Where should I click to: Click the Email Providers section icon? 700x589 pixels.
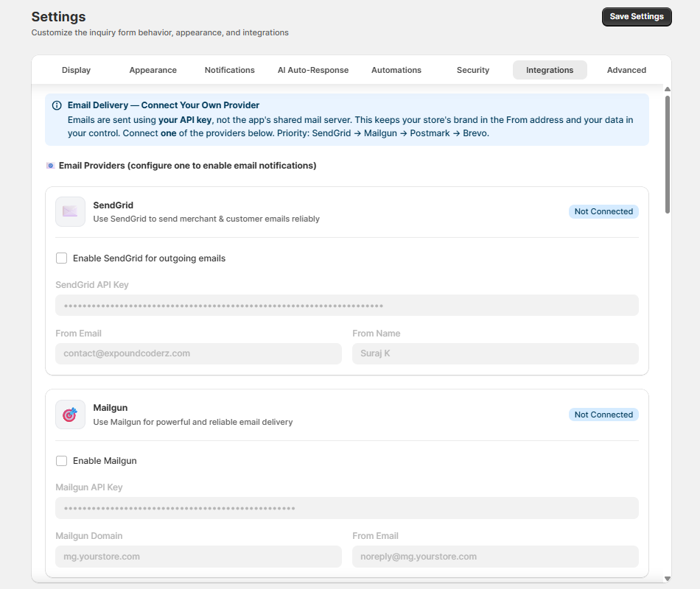50,166
